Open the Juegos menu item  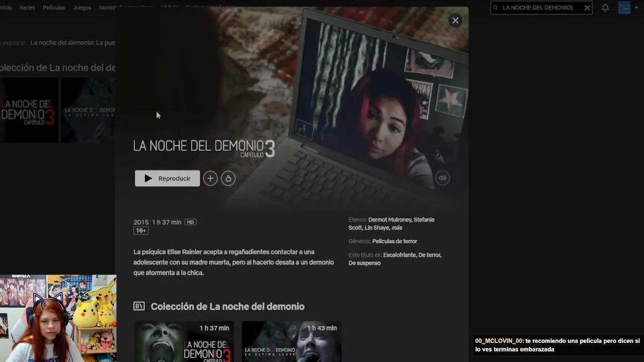click(x=82, y=8)
